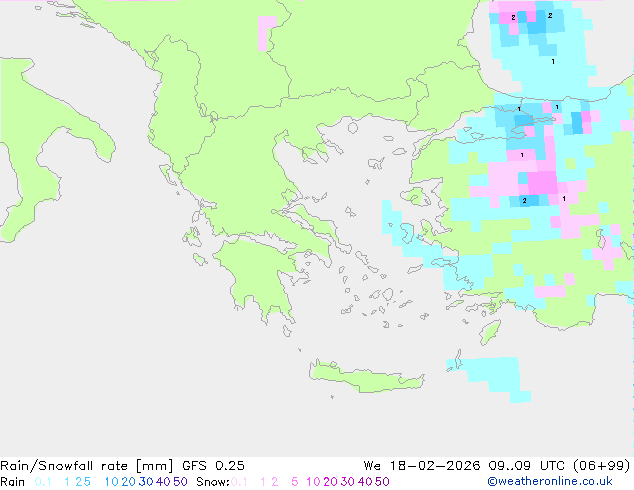Click the date "We 18-02-2026" text
Screen dimensions: 634x490
422,466
